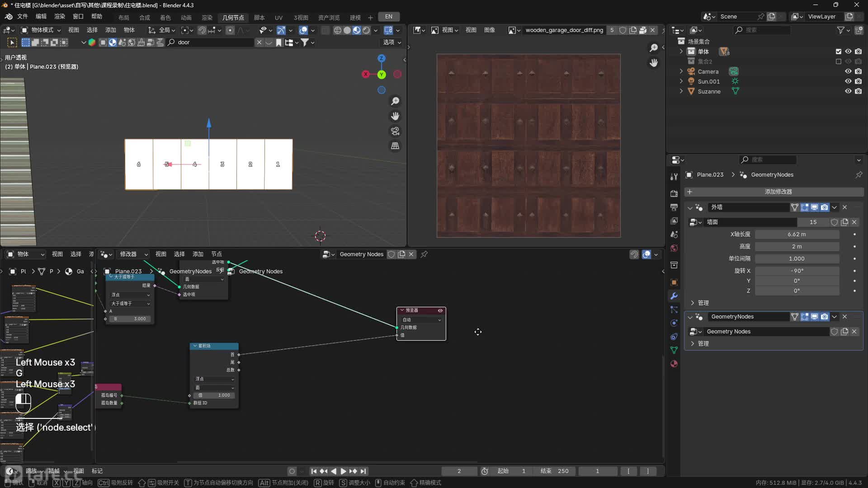
Task: Add new collection in outliner header
Action: pyautogui.click(x=859, y=30)
